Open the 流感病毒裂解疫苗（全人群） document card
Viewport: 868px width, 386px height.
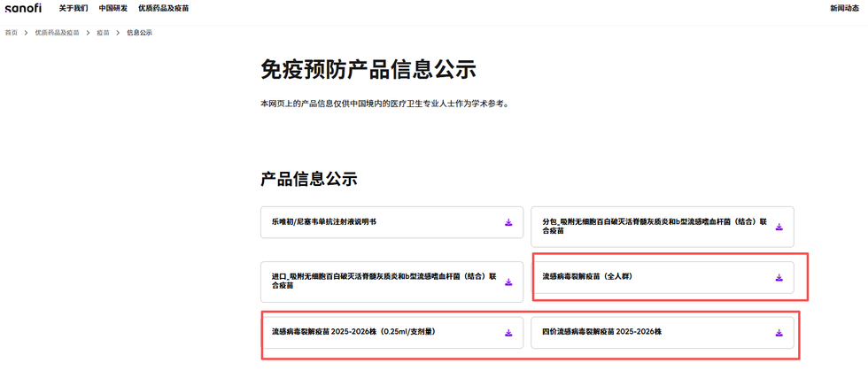point(663,278)
